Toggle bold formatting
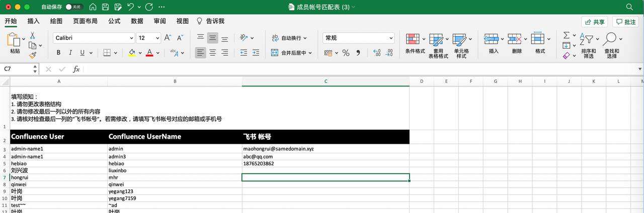The image size is (644, 213). [x=58, y=53]
